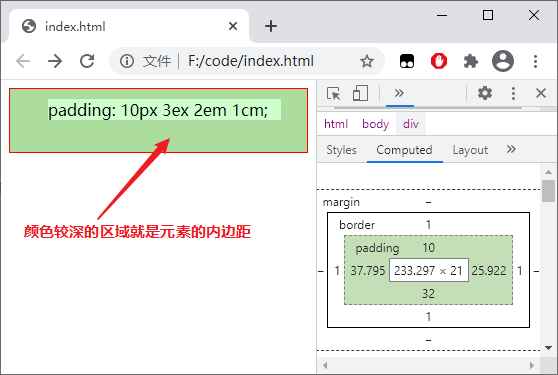
Task: Click the padding right value 25.922
Action: point(489,271)
